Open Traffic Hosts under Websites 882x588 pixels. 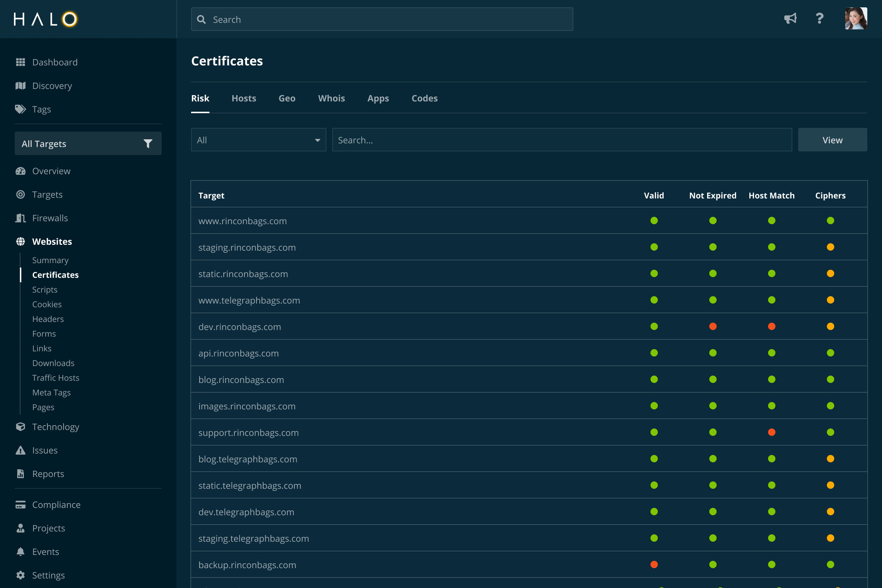[x=55, y=378]
